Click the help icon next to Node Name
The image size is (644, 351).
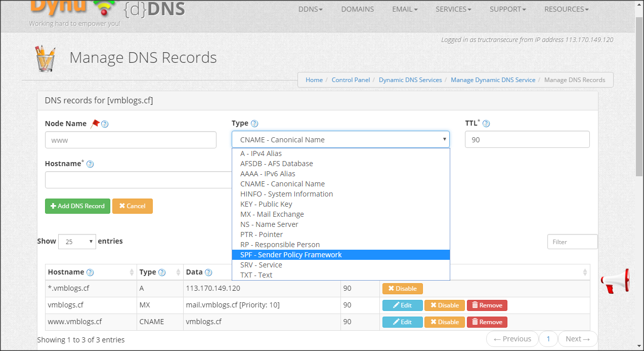coord(105,124)
